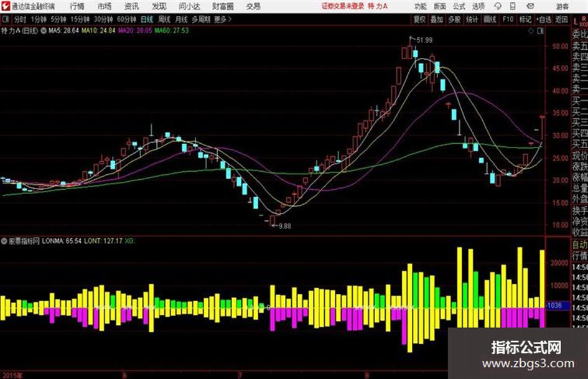Toggle the side panel icon beside the diamond
The width and height of the screenshot is (588, 379).
540,31
